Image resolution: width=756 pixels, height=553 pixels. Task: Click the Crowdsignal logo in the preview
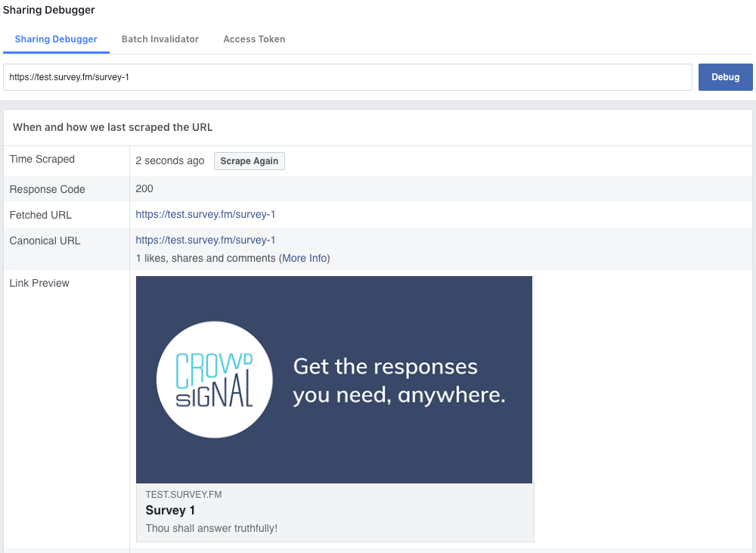coord(215,380)
